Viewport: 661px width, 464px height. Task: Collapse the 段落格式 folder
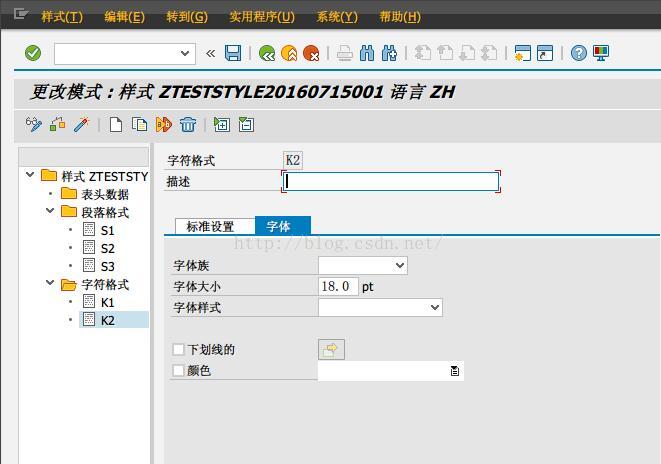(50, 211)
